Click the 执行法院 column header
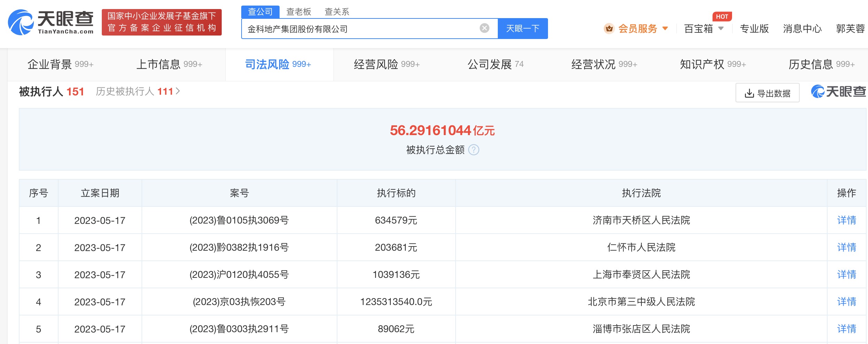868x344 pixels. pos(641,193)
